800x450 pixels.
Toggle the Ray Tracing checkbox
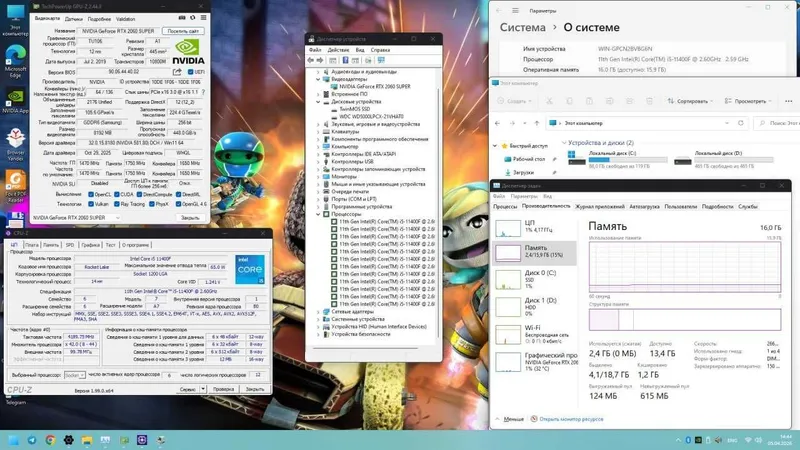click(x=117, y=204)
